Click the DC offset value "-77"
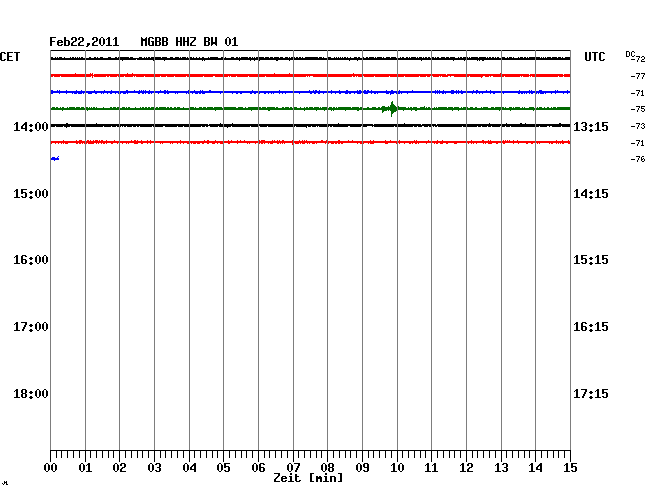Screen dimensions: 650x494 coord(638,76)
